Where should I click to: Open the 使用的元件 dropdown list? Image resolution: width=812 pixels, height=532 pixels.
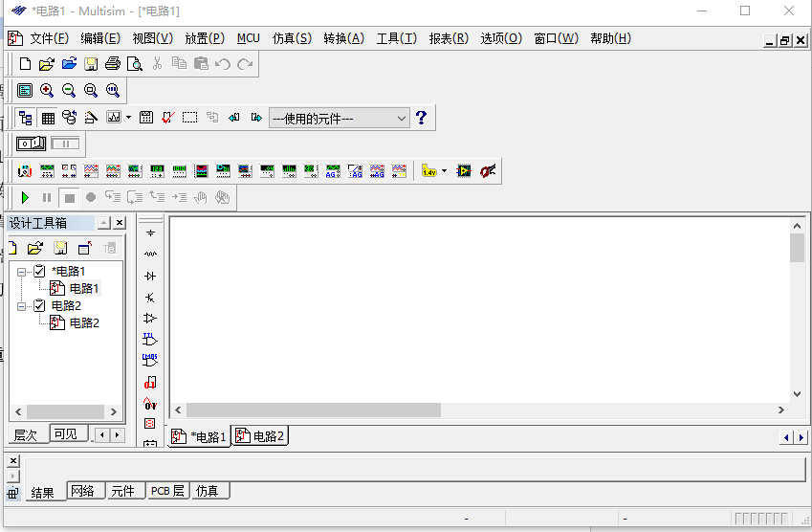(x=402, y=118)
